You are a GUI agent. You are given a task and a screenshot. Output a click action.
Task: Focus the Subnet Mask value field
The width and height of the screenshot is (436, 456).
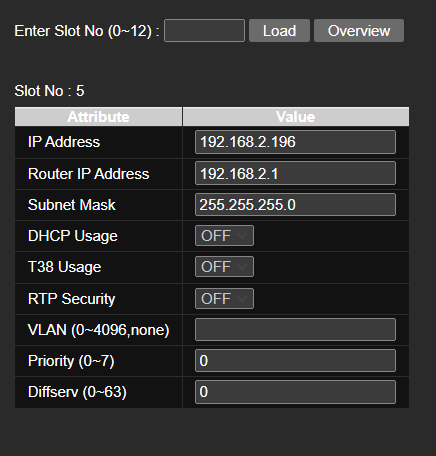(x=295, y=205)
